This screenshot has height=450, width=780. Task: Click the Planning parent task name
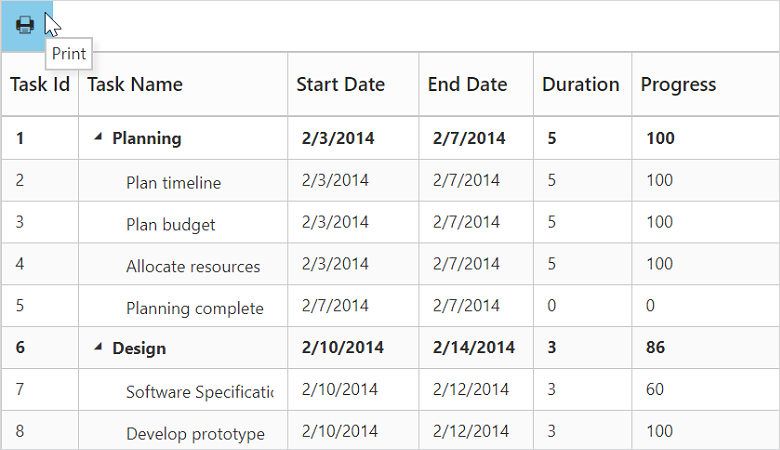coord(147,139)
